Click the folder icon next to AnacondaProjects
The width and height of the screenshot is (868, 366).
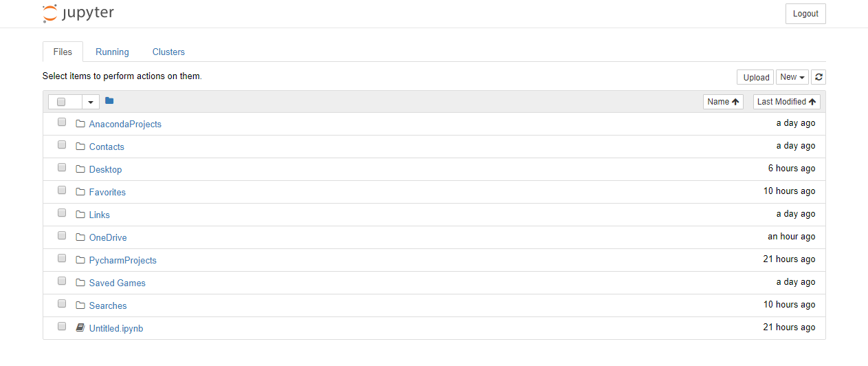tap(80, 124)
